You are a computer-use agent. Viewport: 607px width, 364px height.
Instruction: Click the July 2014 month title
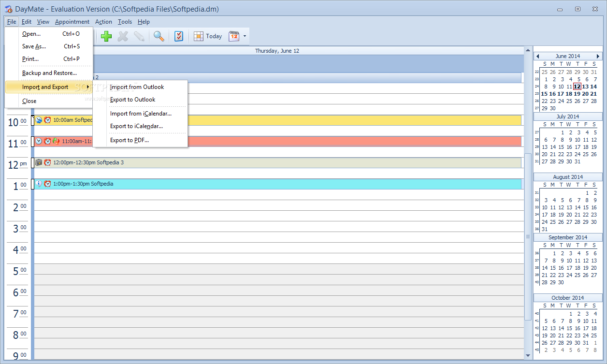(x=568, y=116)
